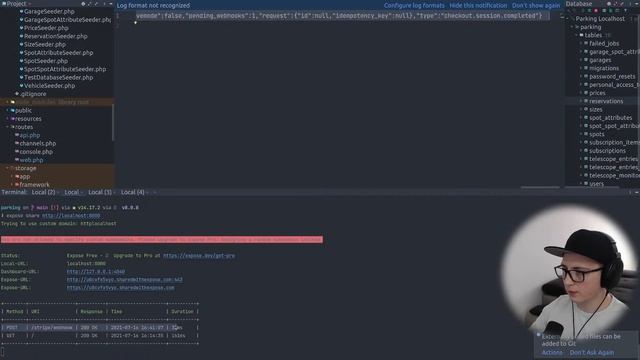Switch to the Local (4) terminal tab
This screenshot has width=640, height=360.
[x=133, y=192]
